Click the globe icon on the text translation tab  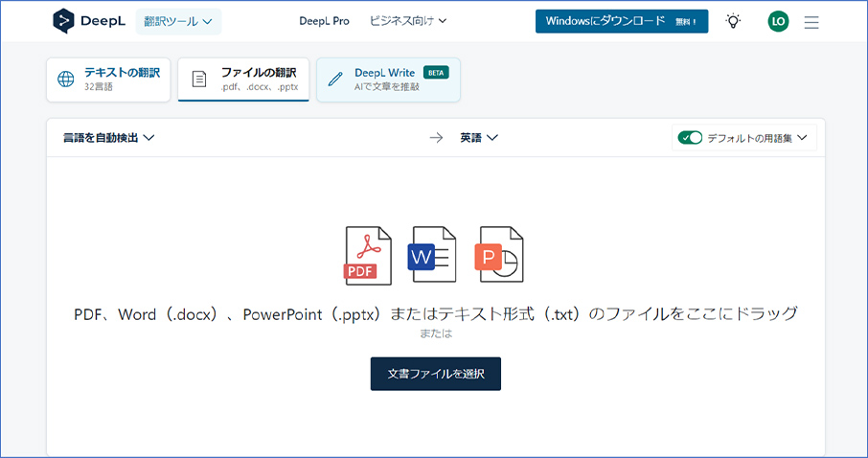(66, 80)
